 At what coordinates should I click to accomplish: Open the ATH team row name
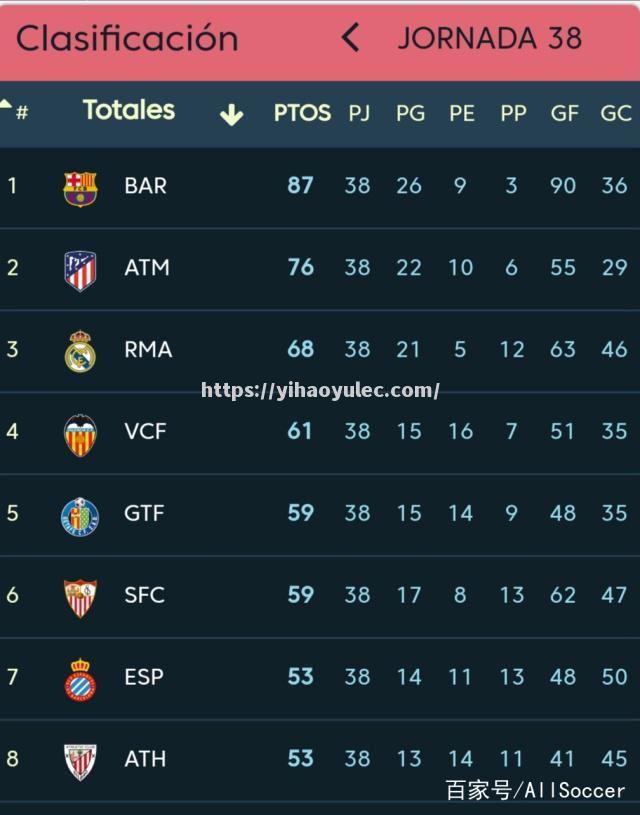[145, 759]
